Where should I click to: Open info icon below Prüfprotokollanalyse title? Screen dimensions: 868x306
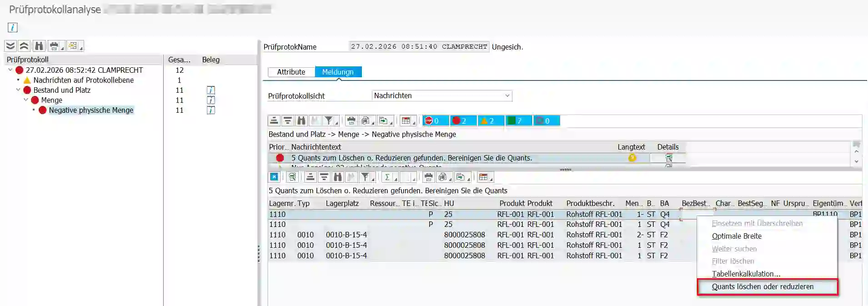click(13, 27)
